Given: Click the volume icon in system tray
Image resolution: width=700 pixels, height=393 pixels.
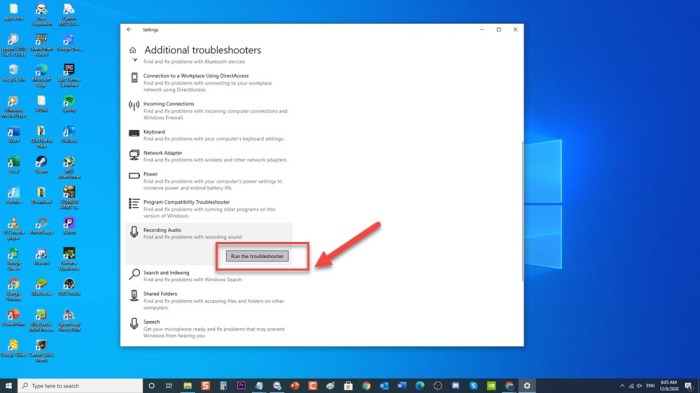Looking at the screenshot, I should coord(639,386).
